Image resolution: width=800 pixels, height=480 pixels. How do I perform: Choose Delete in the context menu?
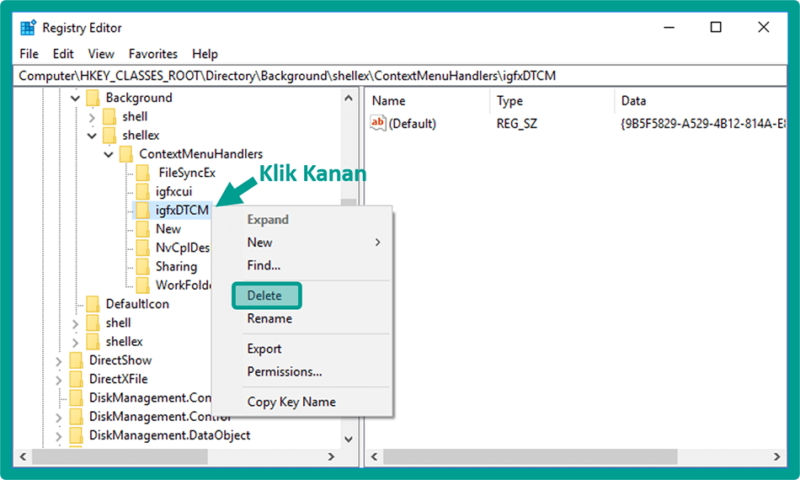[266, 295]
